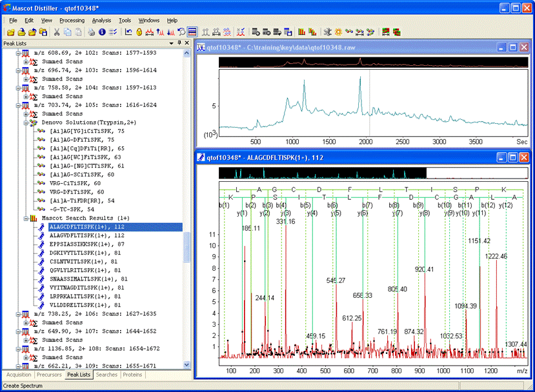Click the 1222.46 peak label in spectrum

pos(496,257)
